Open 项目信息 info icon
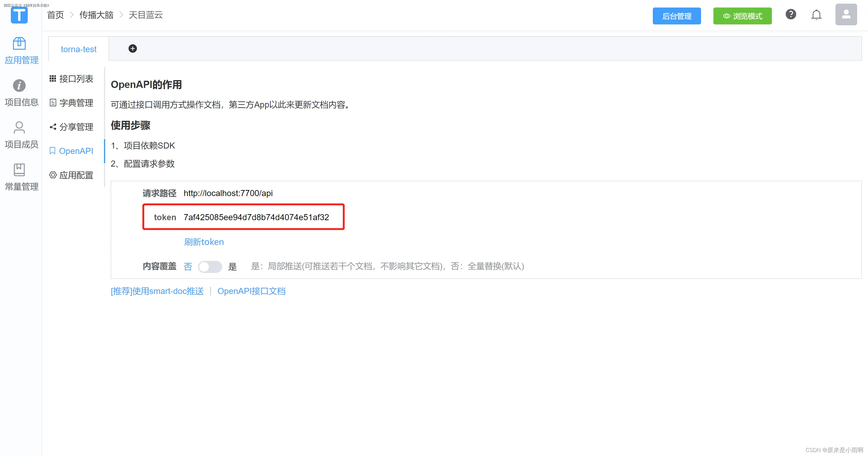 (19, 86)
